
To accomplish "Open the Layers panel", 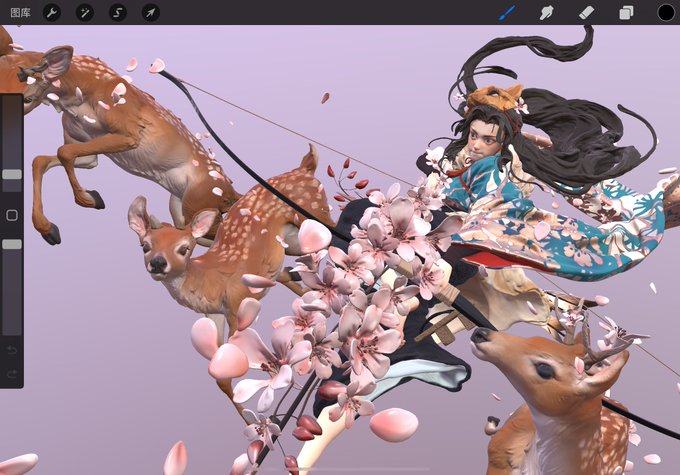I will [x=626, y=13].
